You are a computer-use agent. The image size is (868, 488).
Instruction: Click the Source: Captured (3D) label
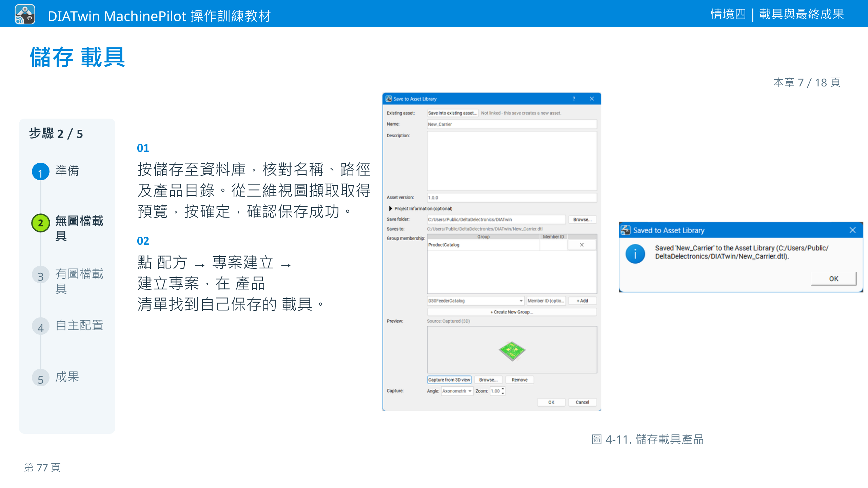pyautogui.click(x=448, y=321)
